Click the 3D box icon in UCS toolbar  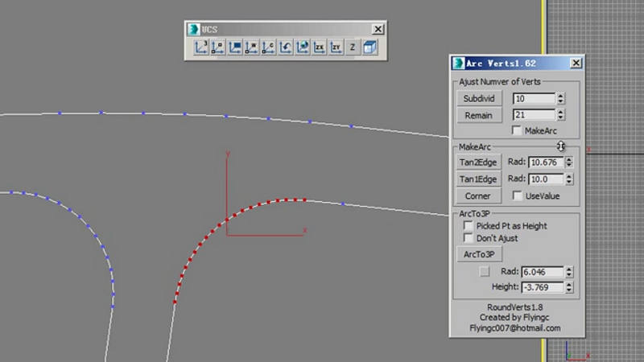click(x=369, y=47)
